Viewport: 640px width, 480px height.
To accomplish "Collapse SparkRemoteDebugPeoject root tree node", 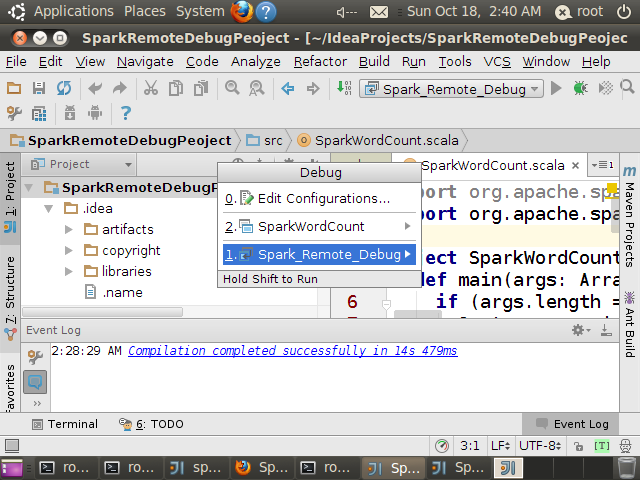I will coord(29,188).
